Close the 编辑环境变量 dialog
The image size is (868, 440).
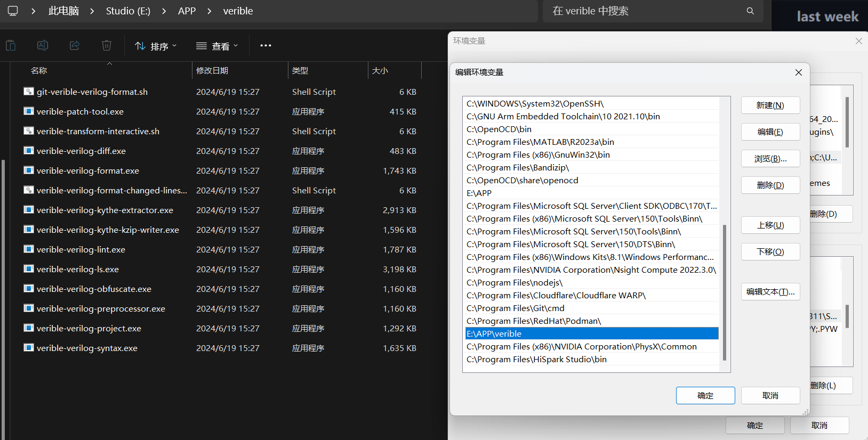799,72
